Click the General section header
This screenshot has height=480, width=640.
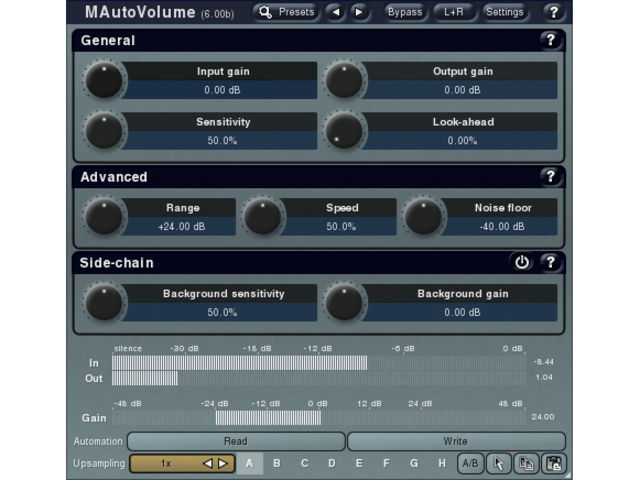click(x=318, y=40)
